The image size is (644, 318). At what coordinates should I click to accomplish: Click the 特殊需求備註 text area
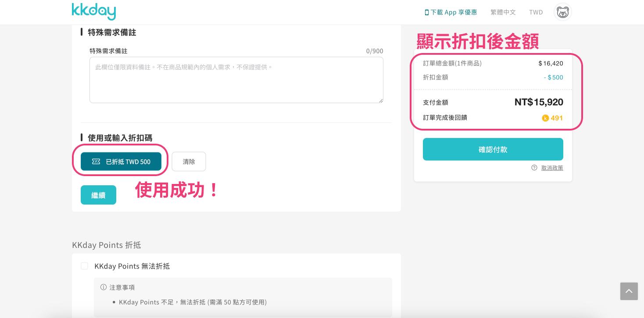pos(236,80)
